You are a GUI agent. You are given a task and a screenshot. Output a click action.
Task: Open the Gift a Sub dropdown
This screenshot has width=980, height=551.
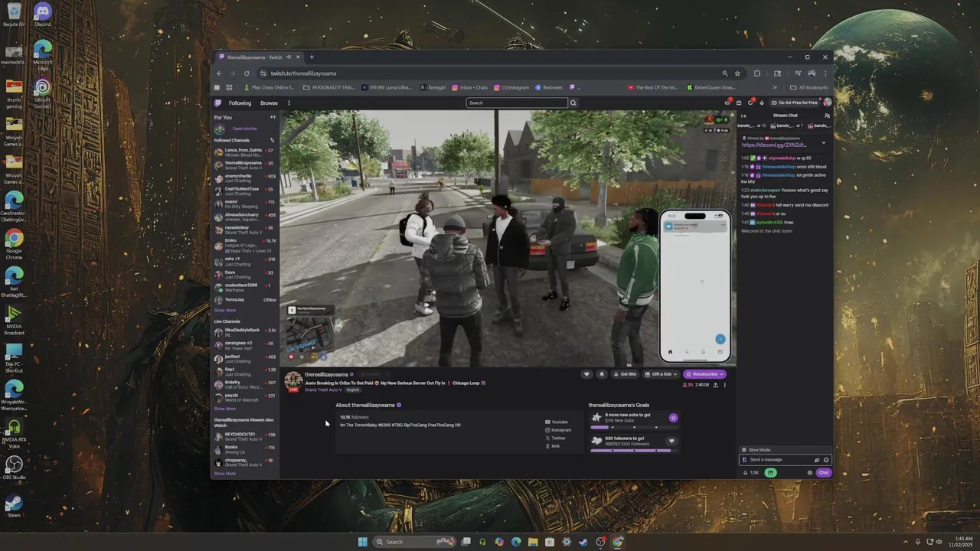(x=661, y=374)
